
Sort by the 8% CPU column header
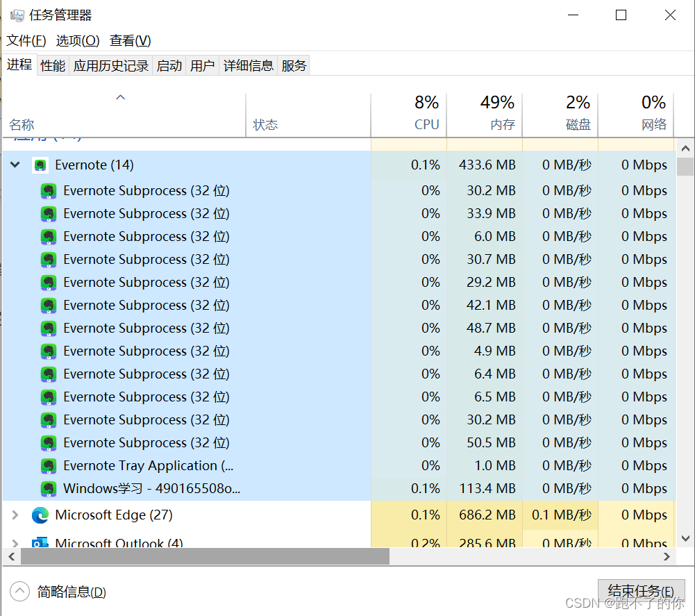pyautogui.click(x=409, y=115)
